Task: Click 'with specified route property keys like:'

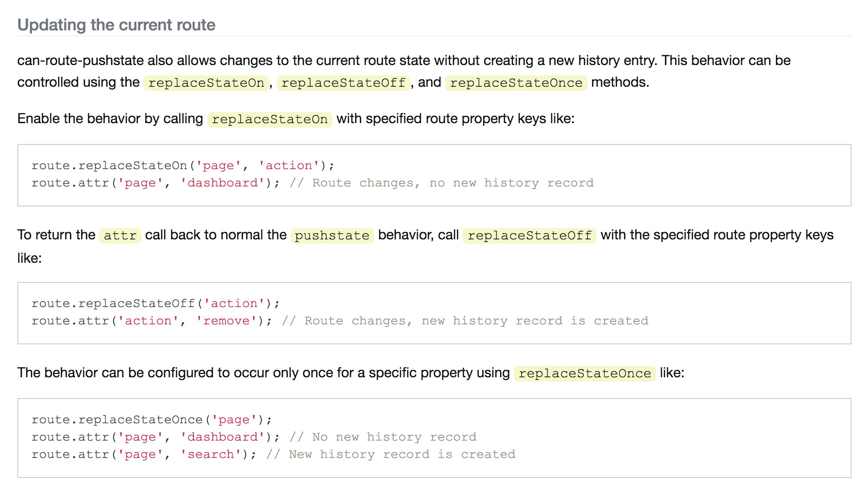Action: [455, 118]
